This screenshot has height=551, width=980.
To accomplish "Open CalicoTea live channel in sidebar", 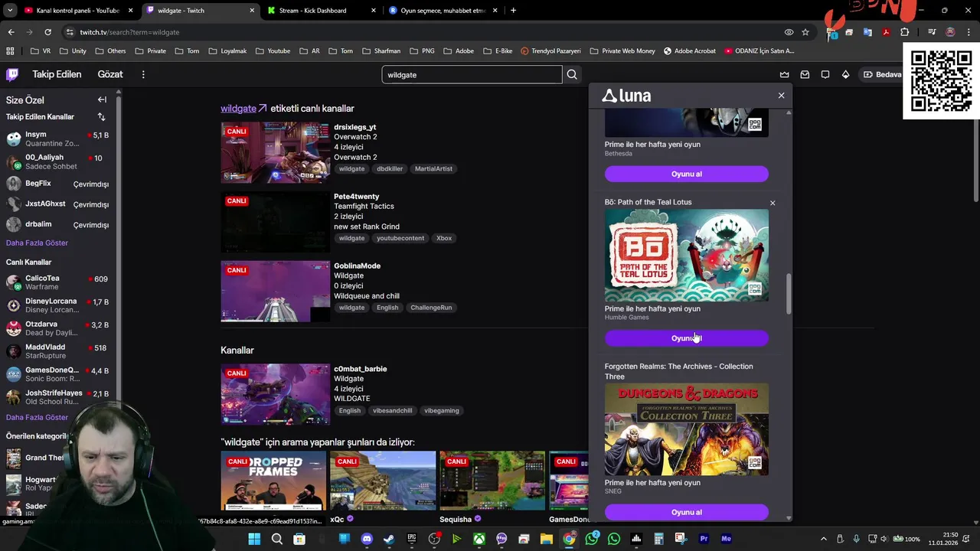I will [57, 282].
